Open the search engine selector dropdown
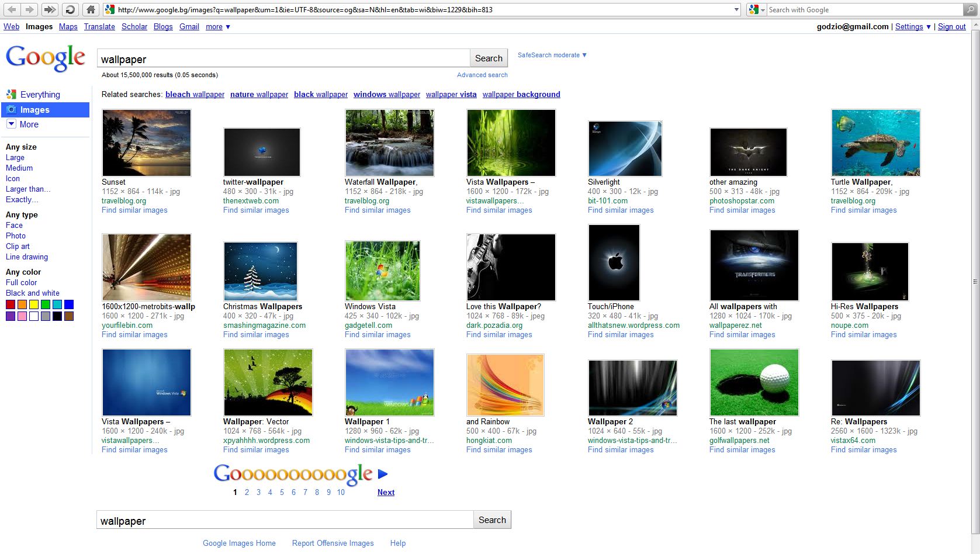This screenshot has width=980, height=554. point(757,9)
